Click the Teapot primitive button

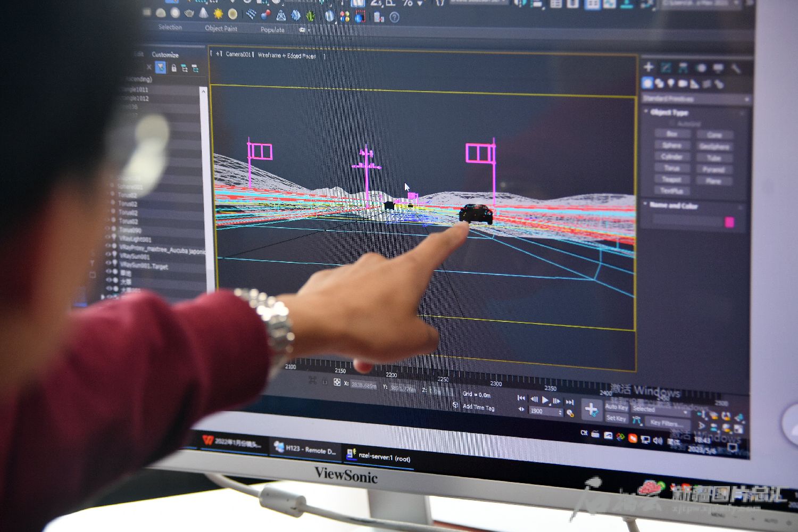[x=671, y=179]
